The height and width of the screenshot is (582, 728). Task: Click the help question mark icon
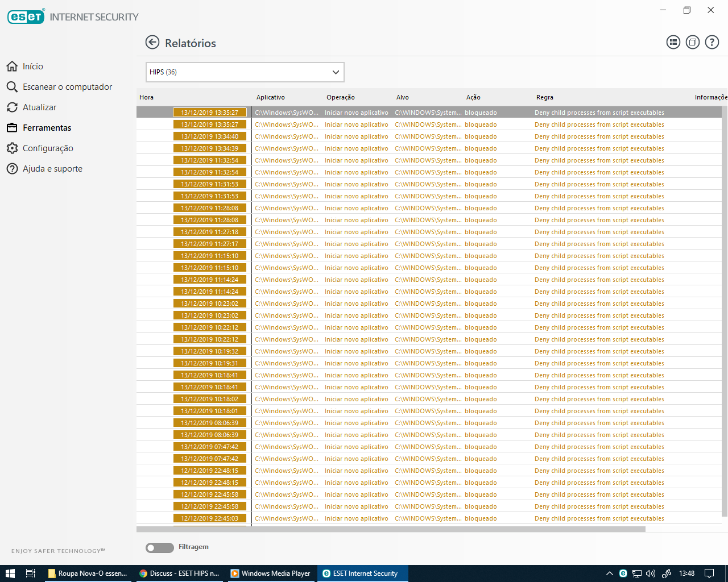click(712, 42)
